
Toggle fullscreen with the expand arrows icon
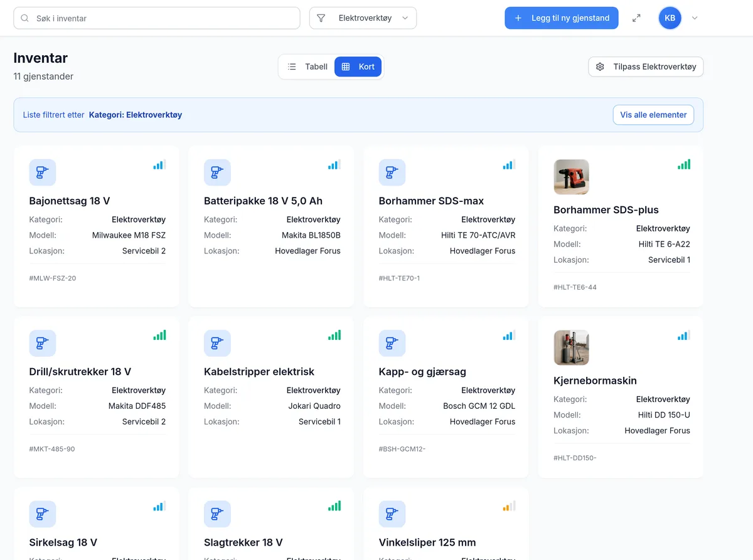pyautogui.click(x=636, y=18)
